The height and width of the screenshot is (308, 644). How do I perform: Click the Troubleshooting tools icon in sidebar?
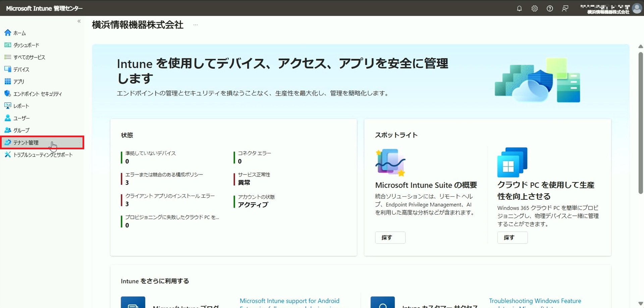point(8,154)
